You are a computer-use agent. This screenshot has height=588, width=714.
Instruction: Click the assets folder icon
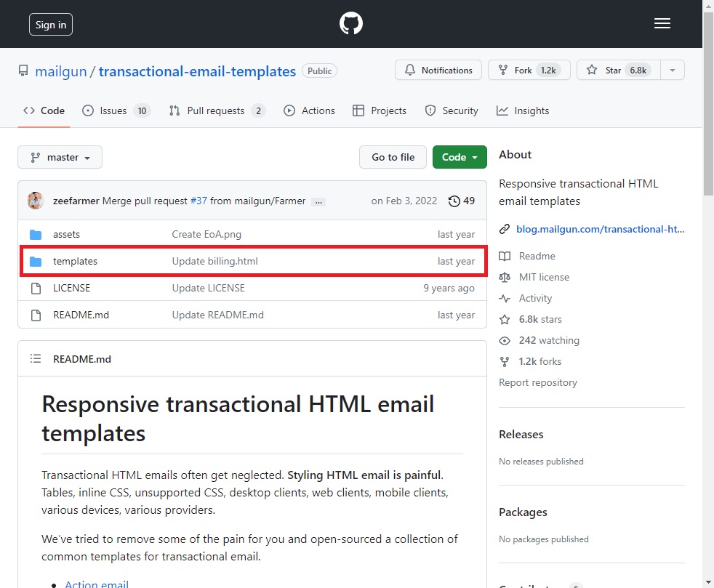click(36, 234)
